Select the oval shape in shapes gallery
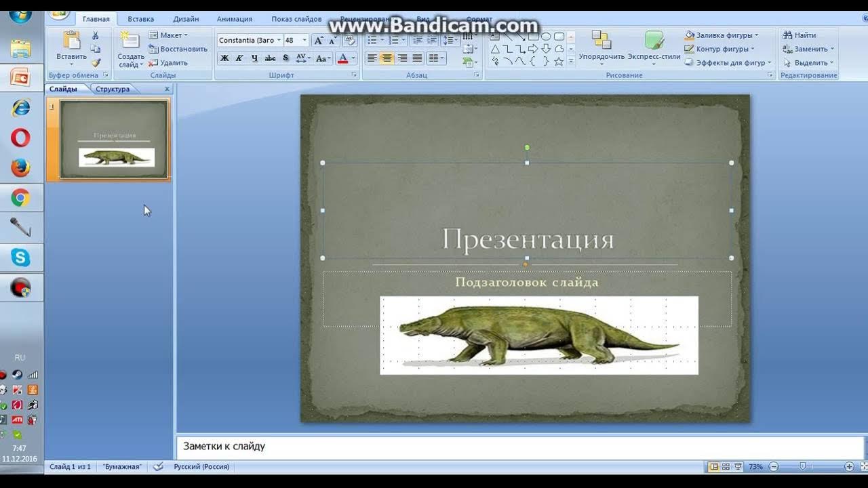This screenshot has height=488, width=868. point(546,37)
